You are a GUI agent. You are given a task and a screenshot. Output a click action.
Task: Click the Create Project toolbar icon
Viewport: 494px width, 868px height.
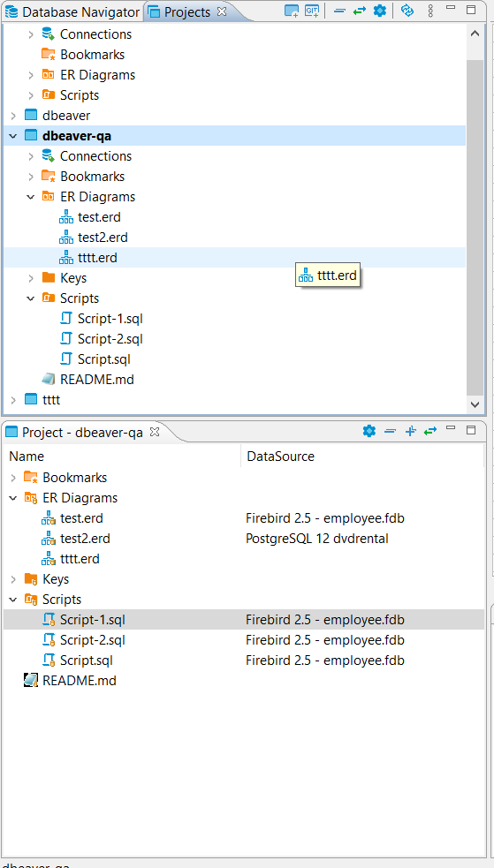[x=292, y=11]
